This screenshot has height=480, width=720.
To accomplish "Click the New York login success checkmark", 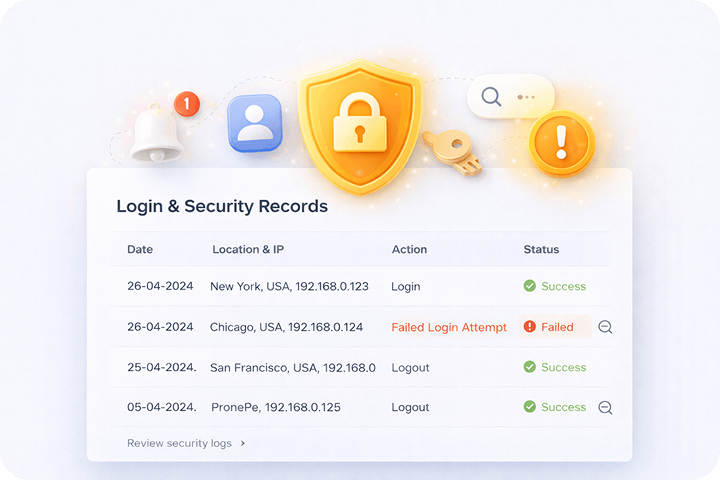I will (530, 286).
